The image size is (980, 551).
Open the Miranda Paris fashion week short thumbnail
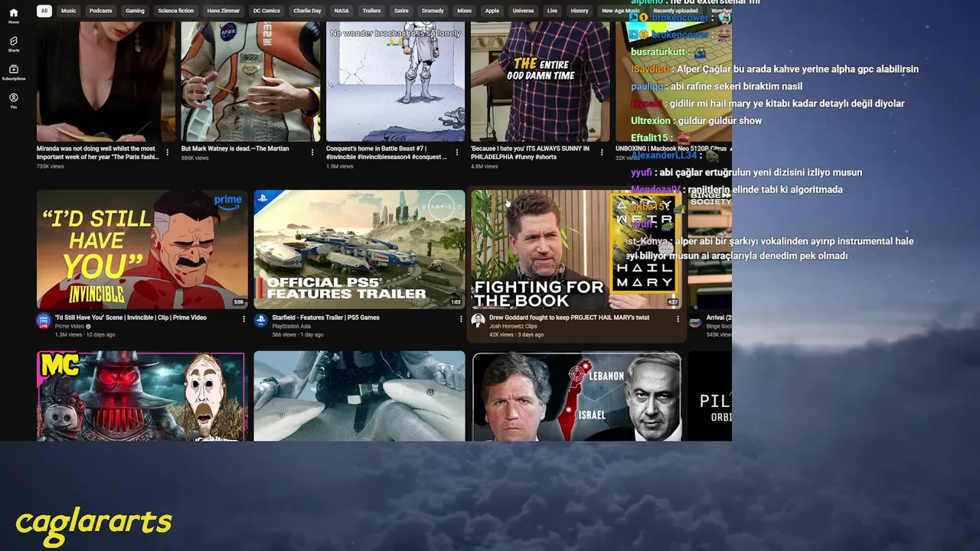(106, 81)
